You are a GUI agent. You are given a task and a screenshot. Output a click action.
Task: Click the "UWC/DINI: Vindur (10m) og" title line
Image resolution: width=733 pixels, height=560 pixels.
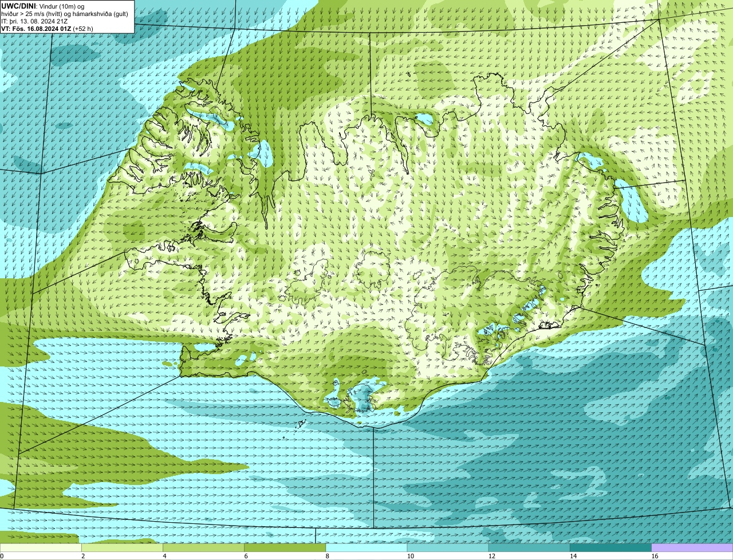coord(42,6)
